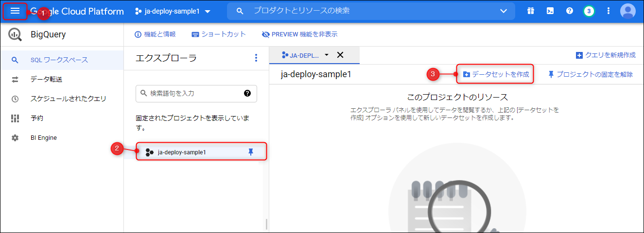The height and width of the screenshot is (233, 644).
Task: Click データセットを作成 button
Action: tap(496, 74)
